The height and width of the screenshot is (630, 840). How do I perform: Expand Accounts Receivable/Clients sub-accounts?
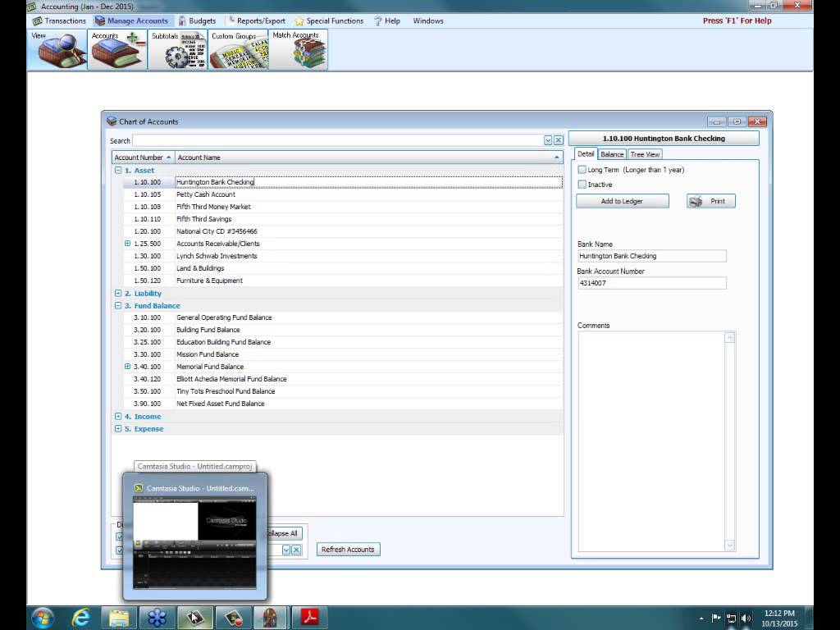[128, 244]
